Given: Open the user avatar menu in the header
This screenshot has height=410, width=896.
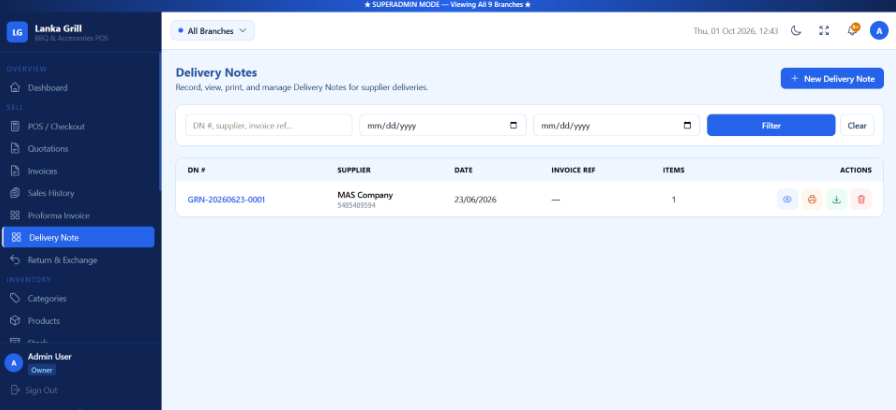Looking at the screenshot, I should pyautogui.click(x=879, y=31).
